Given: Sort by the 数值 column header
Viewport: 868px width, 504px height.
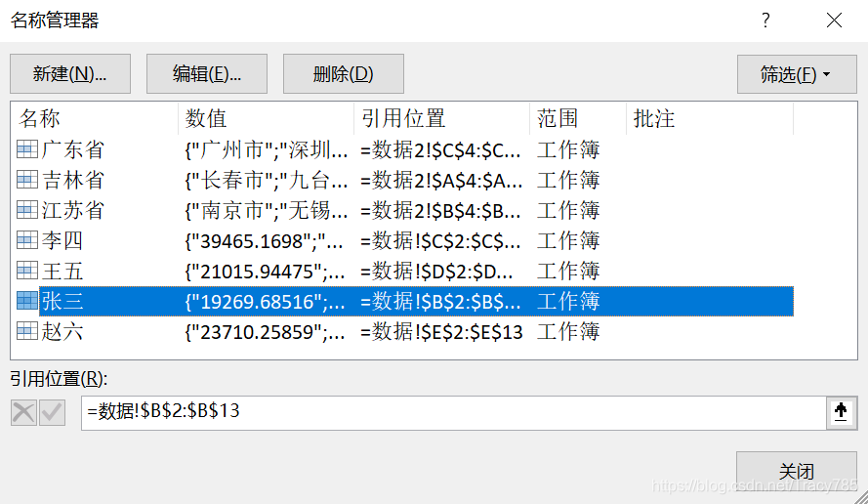Looking at the screenshot, I should [267, 118].
